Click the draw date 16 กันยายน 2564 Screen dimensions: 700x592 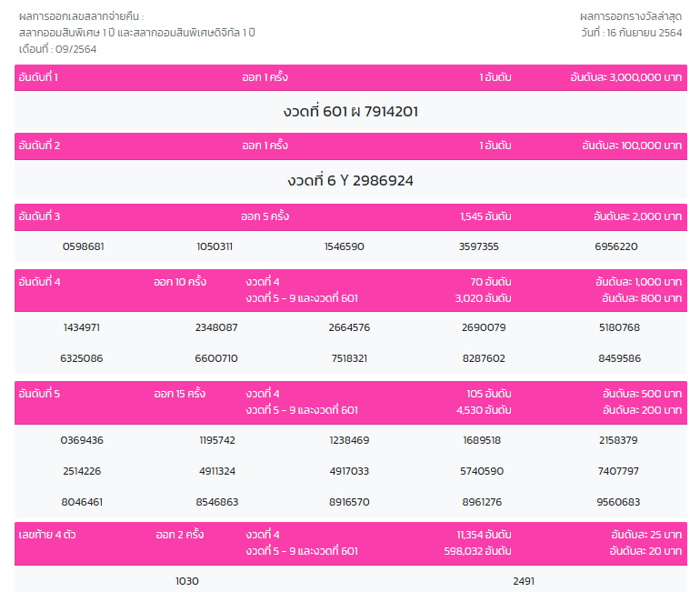click(x=631, y=33)
